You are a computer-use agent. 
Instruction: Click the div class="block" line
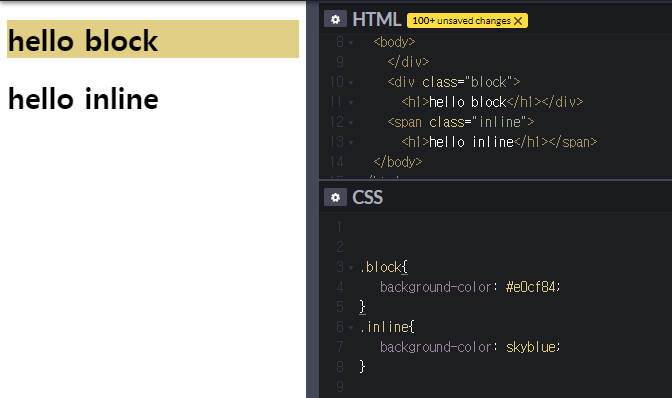coord(453,82)
